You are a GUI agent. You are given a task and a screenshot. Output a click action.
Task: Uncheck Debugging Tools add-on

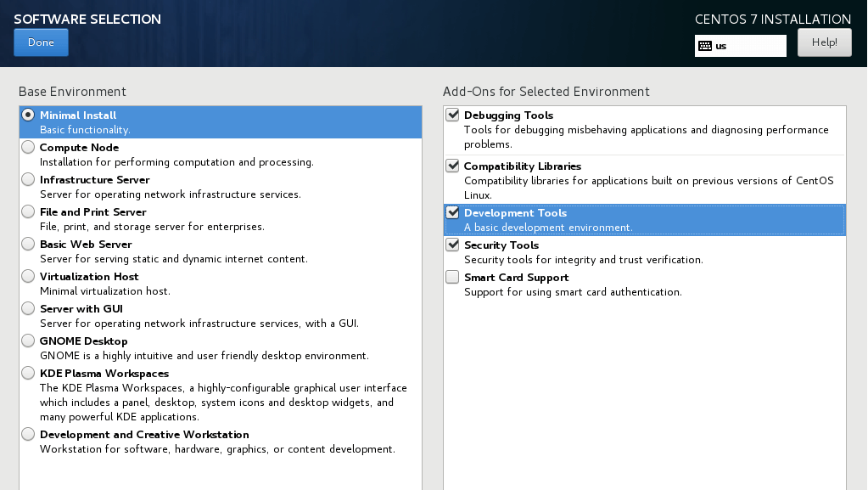click(x=452, y=115)
